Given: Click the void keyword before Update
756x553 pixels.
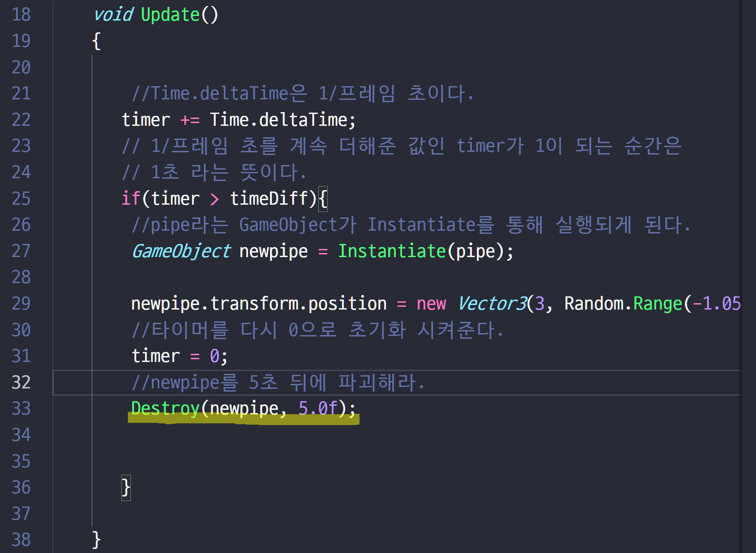Looking at the screenshot, I should click(113, 15).
